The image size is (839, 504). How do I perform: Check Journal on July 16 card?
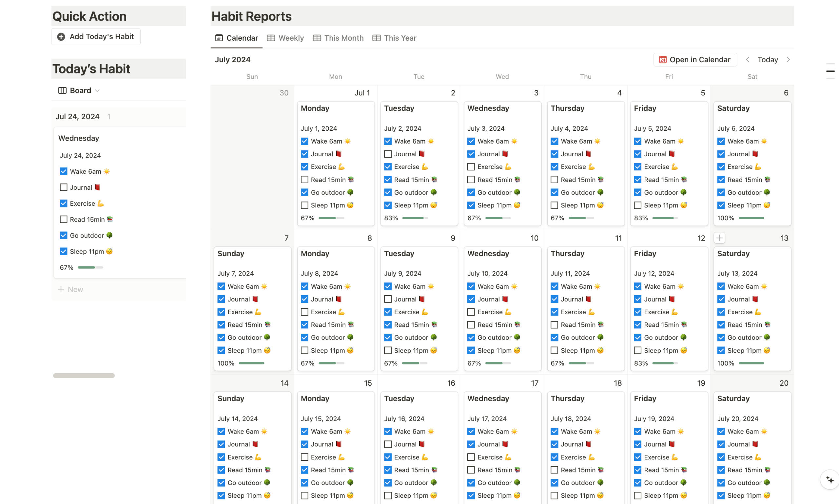point(388,444)
